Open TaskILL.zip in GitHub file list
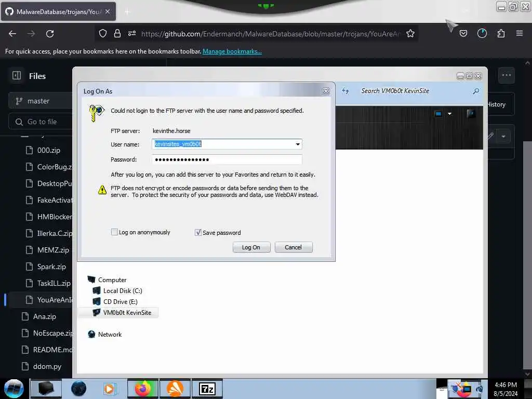 54,283
